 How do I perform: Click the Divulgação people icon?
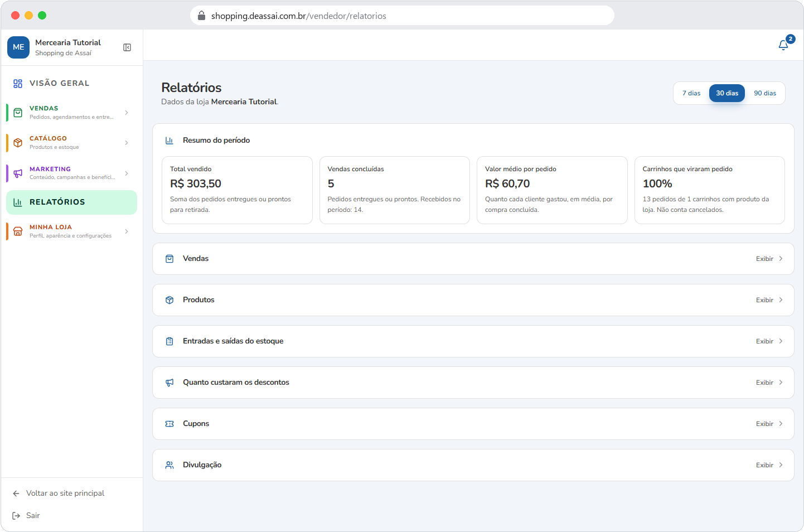click(169, 465)
